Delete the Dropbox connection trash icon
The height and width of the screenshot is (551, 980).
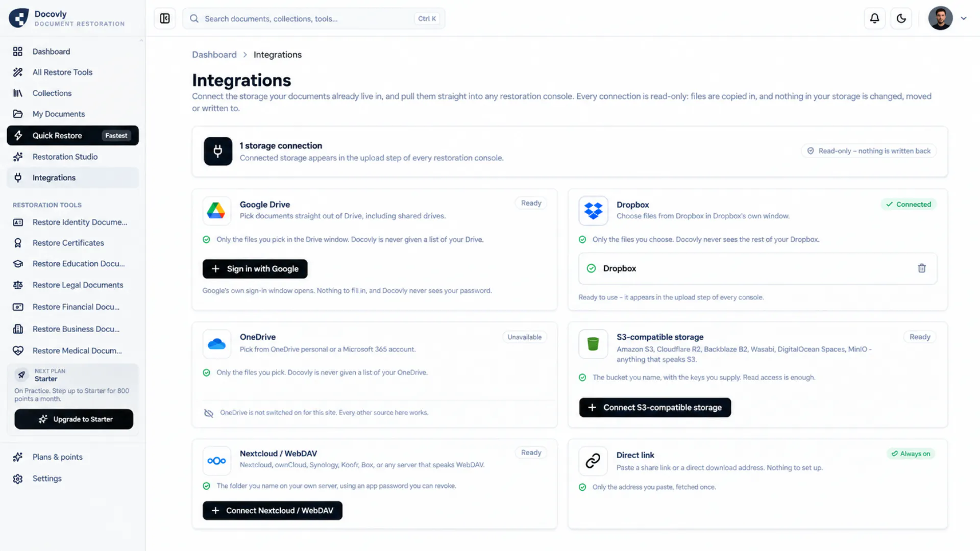pos(922,268)
